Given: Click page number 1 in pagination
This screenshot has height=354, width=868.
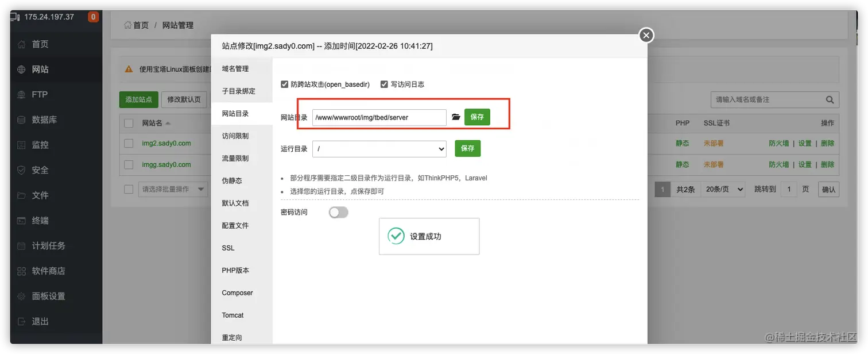Looking at the screenshot, I should point(662,189).
